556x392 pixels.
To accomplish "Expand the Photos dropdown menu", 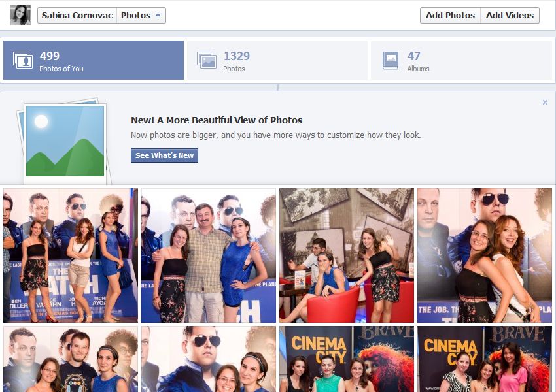I will pyautogui.click(x=141, y=16).
